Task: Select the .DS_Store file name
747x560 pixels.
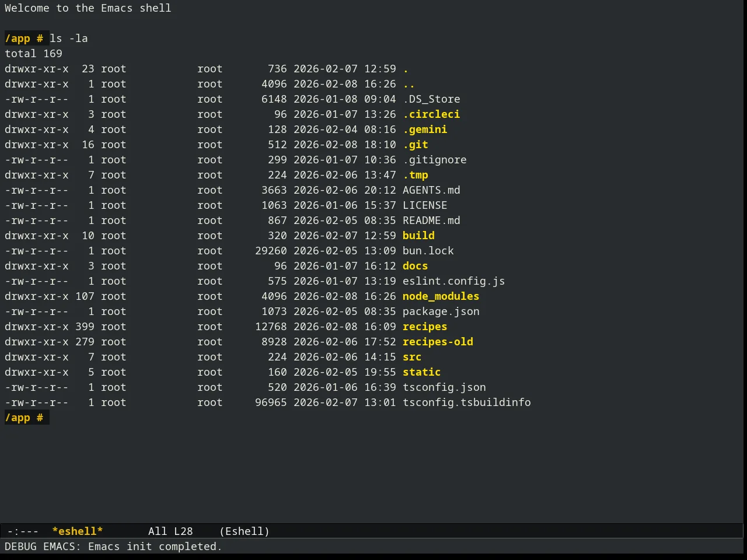Action: point(431,99)
